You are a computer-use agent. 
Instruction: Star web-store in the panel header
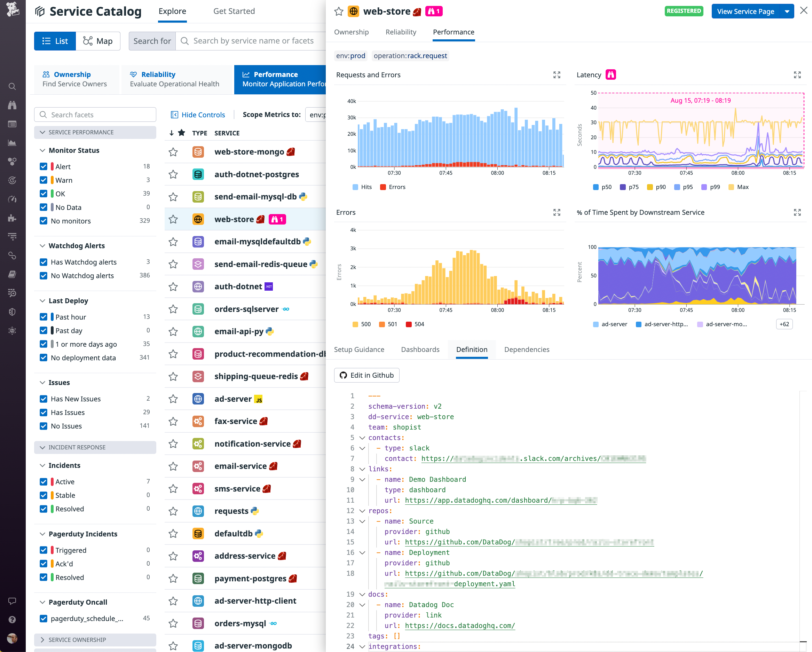point(338,11)
